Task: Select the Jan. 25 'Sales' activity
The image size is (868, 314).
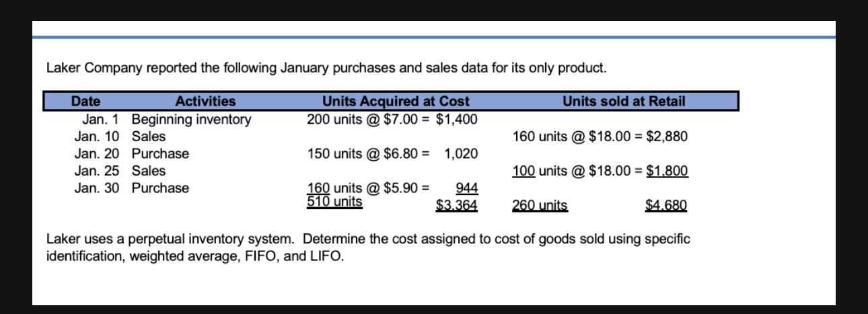Action: 148,171
